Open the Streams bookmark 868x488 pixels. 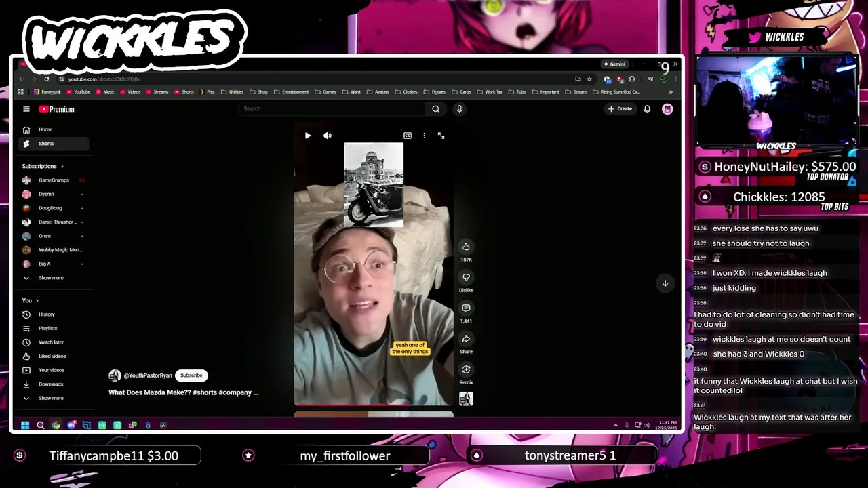[157, 91]
